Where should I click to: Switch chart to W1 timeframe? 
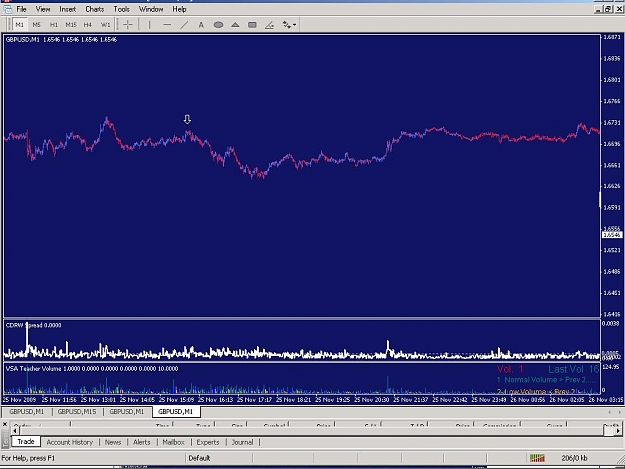pos(105,25)
